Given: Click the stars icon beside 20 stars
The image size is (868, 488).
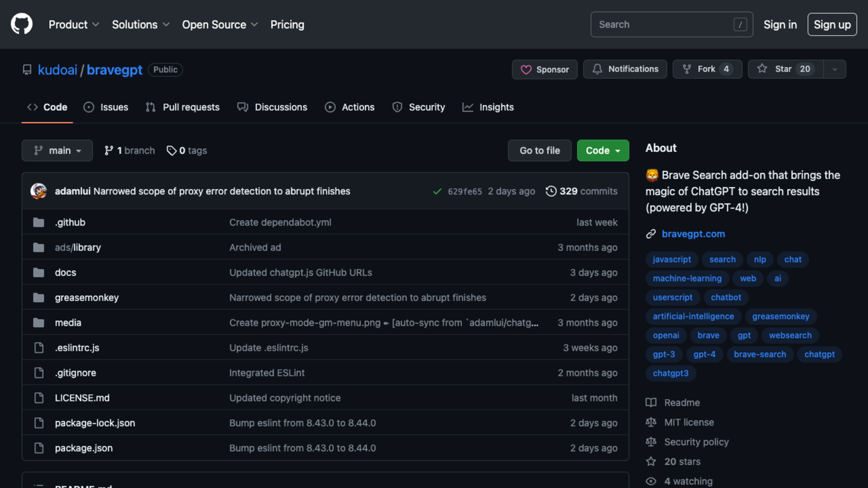Looking at the screenshot, I should 651,461.
